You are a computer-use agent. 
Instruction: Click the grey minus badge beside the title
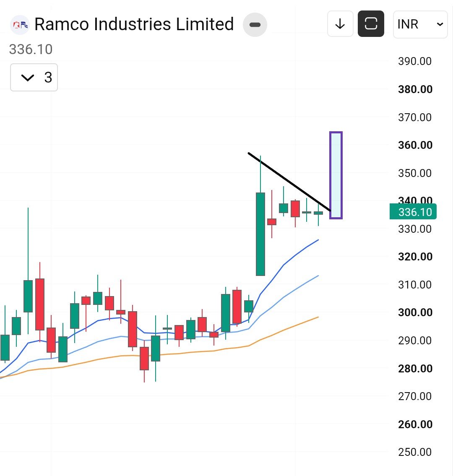(255, 25)
